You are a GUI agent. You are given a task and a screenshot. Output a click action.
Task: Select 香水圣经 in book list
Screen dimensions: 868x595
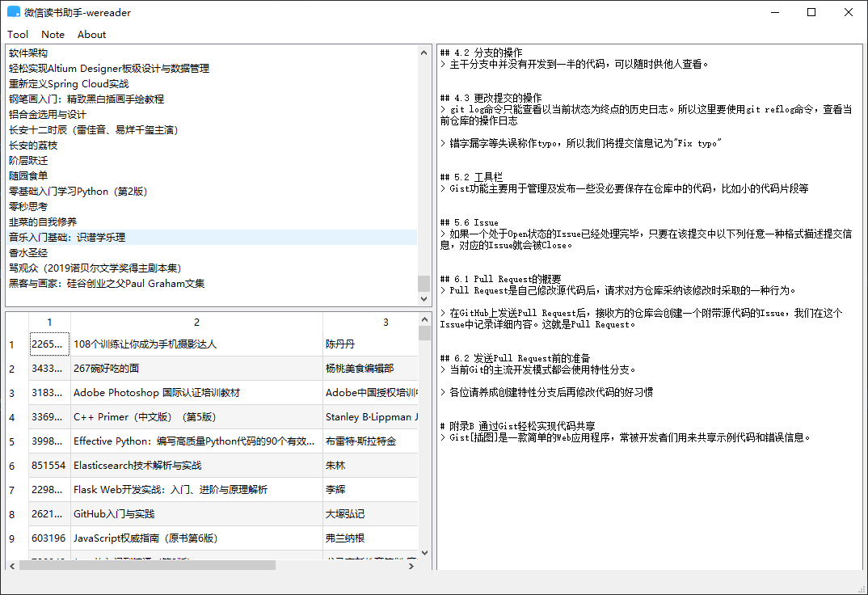pos(212,253)
